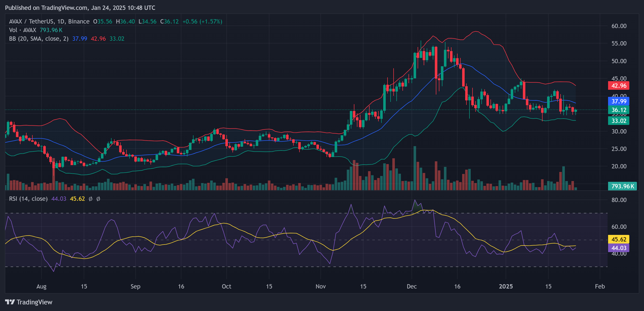
Task: Click the 55.00 price axis label
Action: click(x=619, y=43)
